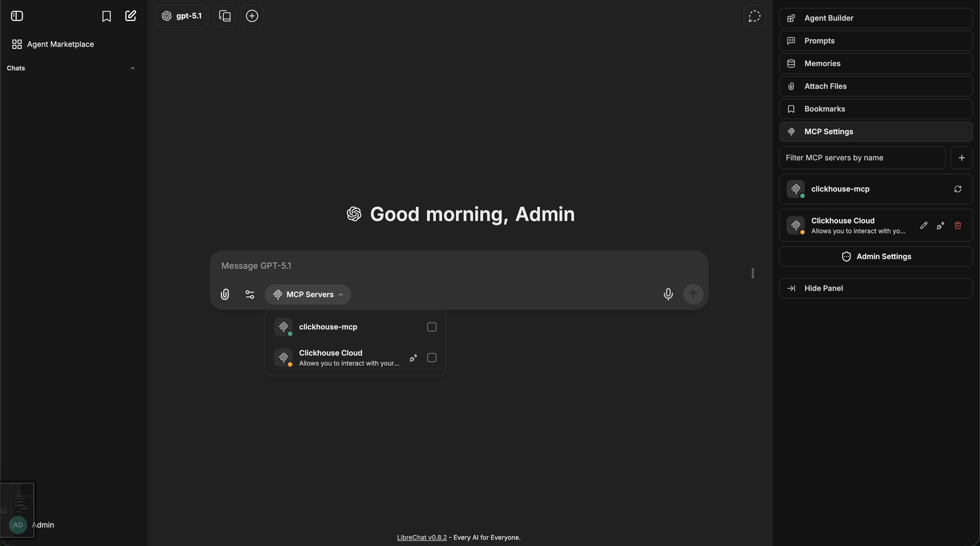
Task: Click the attach files paperclip icon
Action: tap(225, 294)
